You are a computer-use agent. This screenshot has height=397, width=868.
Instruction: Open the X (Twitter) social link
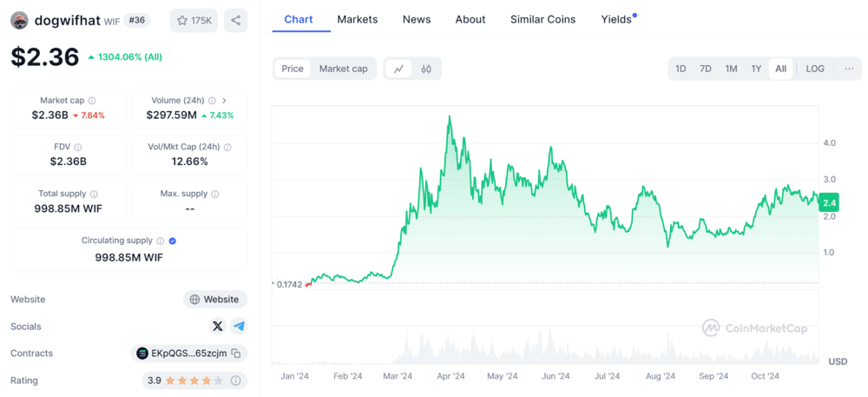(x=217, y=326)
